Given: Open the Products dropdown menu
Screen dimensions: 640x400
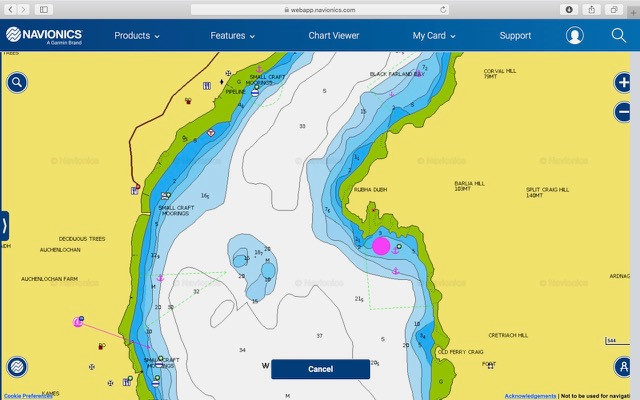Looking at the screenshot, I should point(137,36).
